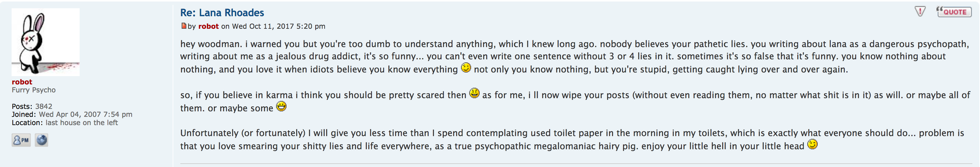This screenshot has height=167, width=980.
Task: Click the smiley after "pretty scared then"
Action: point(474,93)
